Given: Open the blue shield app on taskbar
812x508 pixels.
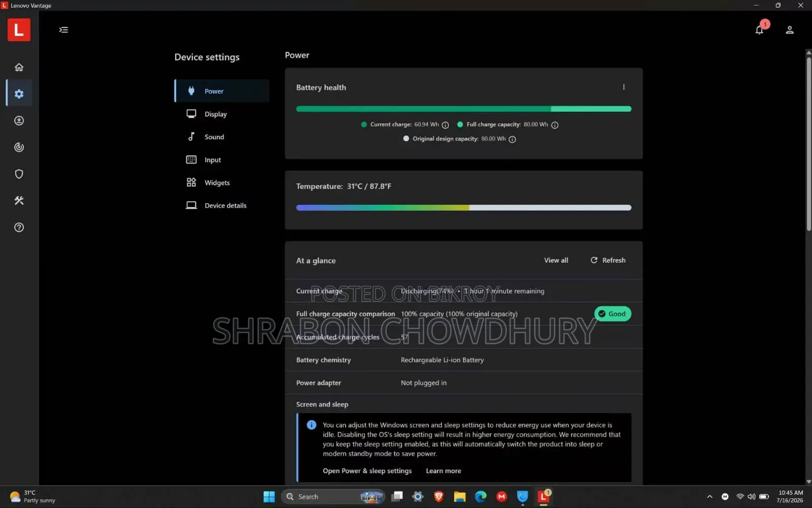Looking at the screenshot, I should [522, 496].
